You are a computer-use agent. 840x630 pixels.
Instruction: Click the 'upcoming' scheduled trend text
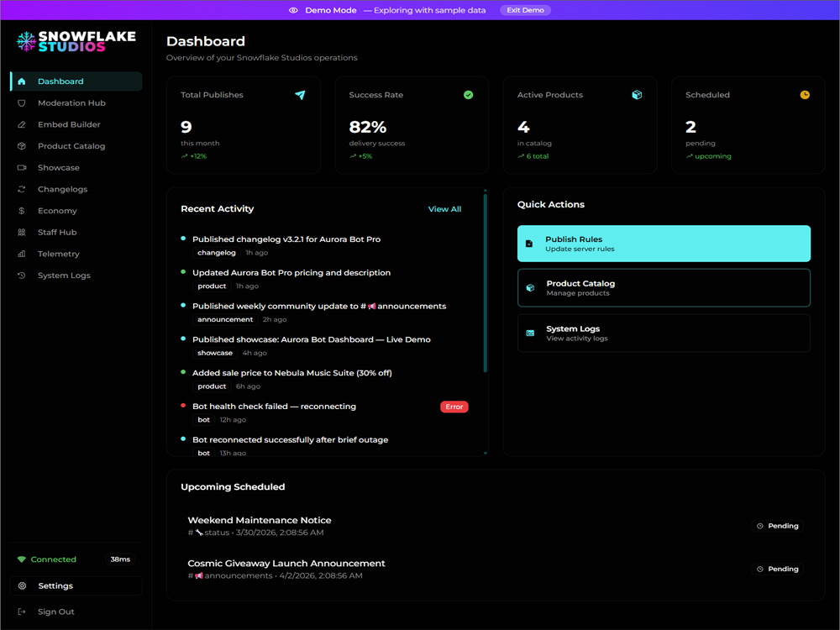712,156
